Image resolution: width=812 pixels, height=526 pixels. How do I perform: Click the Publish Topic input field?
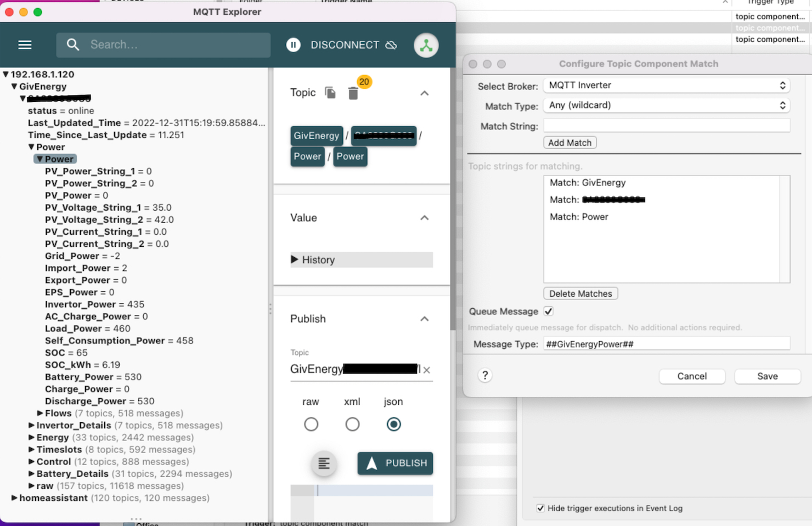click(x=356, y=369)
